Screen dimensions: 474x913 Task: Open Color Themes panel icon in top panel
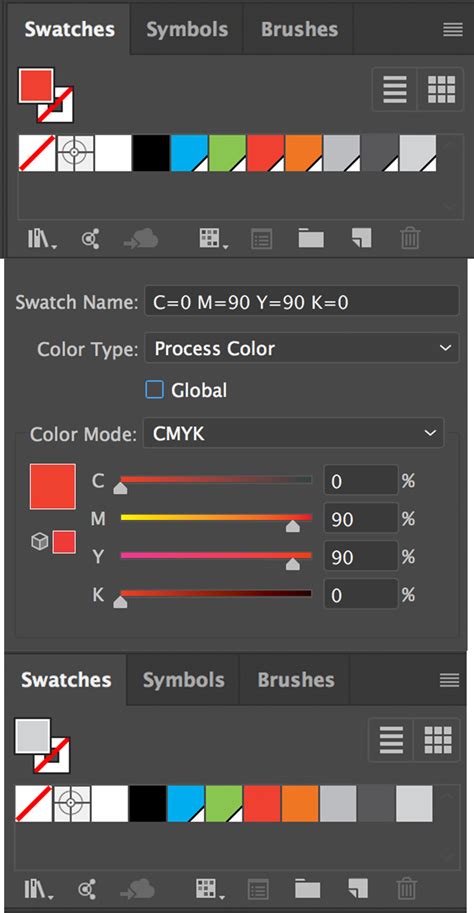pos(90,239)
